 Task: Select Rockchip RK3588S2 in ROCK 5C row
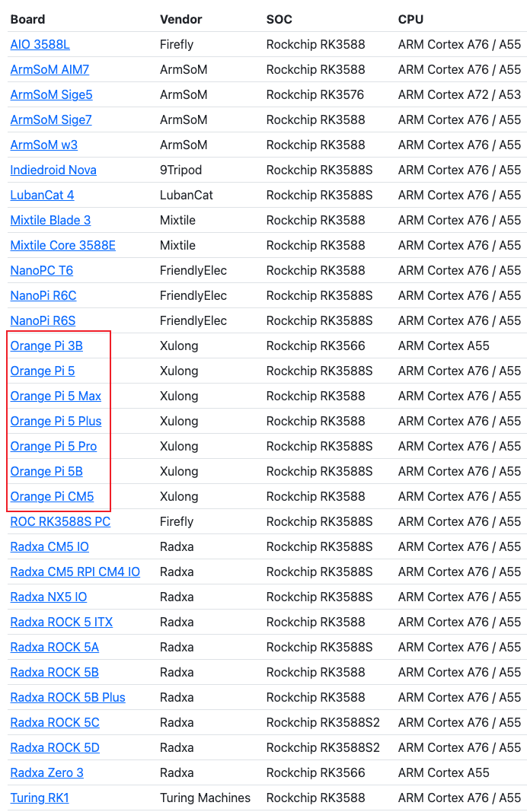pyautogui.click(x=323, y=722)
